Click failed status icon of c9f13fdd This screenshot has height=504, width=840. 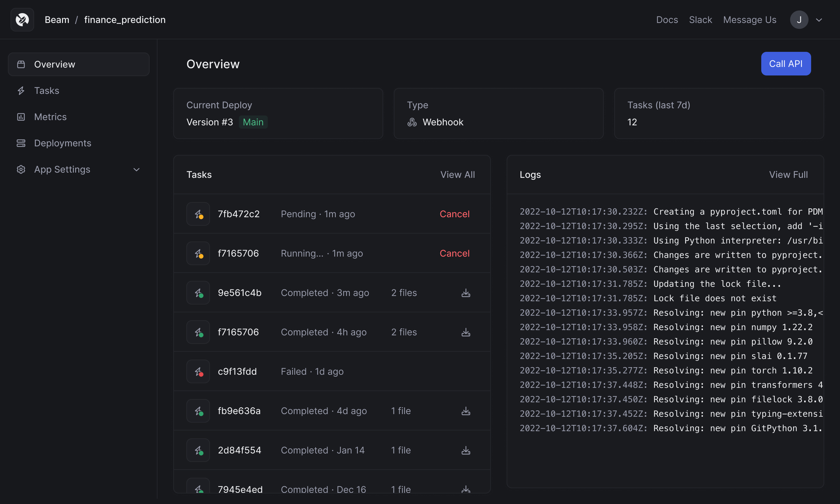(x=198, y=371)
